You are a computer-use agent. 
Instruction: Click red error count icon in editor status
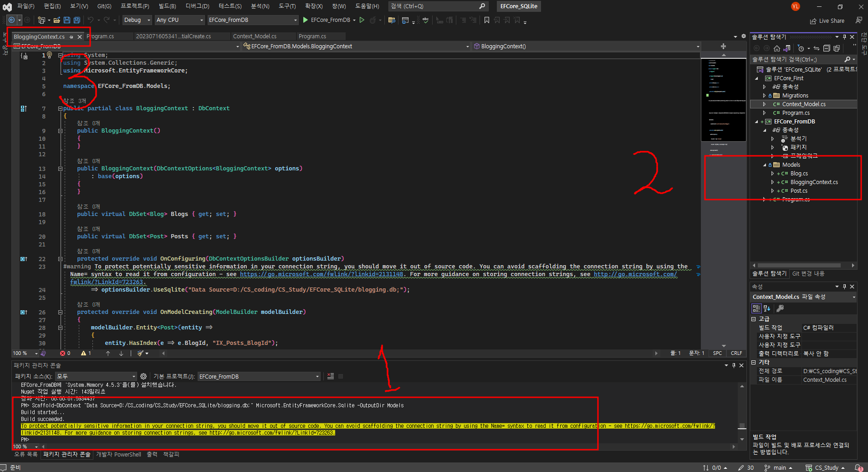coord(62,353)
